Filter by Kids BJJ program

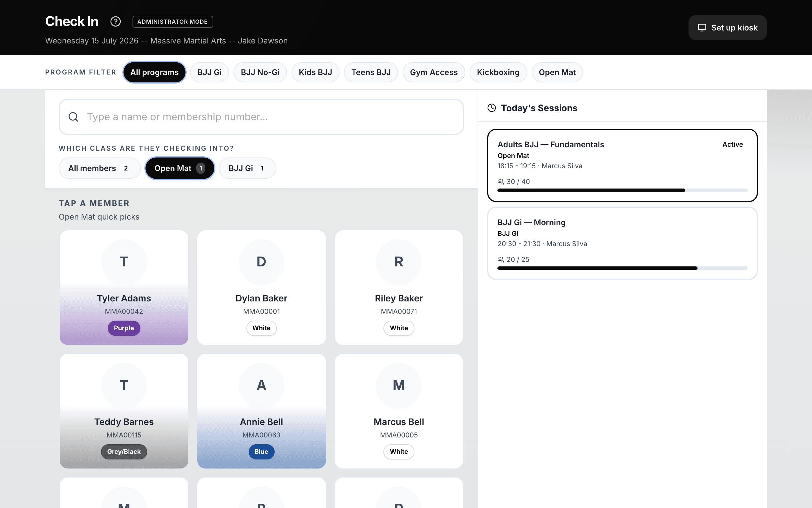[x=315, y=72]
